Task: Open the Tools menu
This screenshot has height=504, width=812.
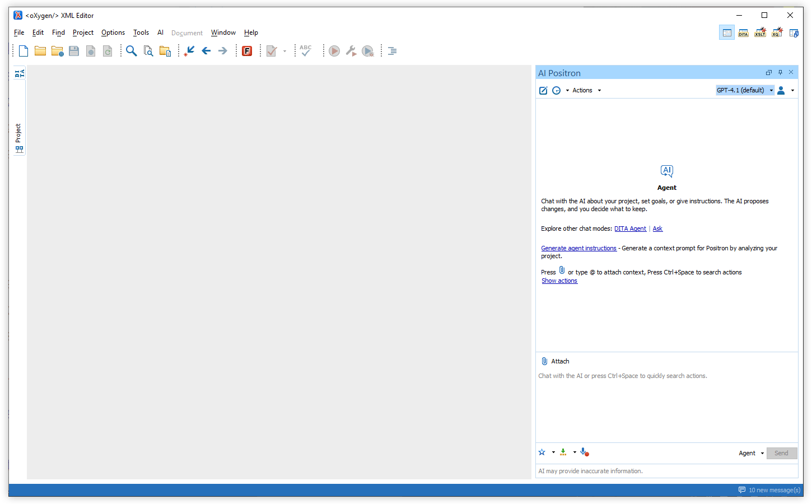Action: [141, 32]
